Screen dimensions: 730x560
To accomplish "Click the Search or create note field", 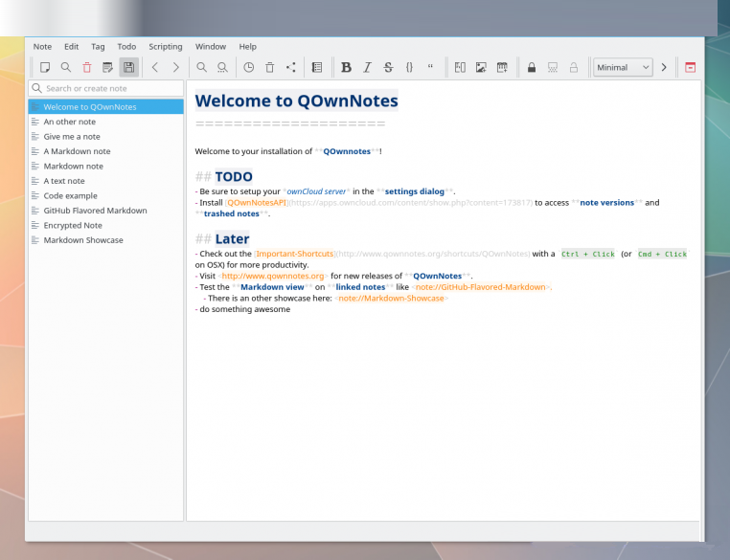I will [x=107, y=88].
